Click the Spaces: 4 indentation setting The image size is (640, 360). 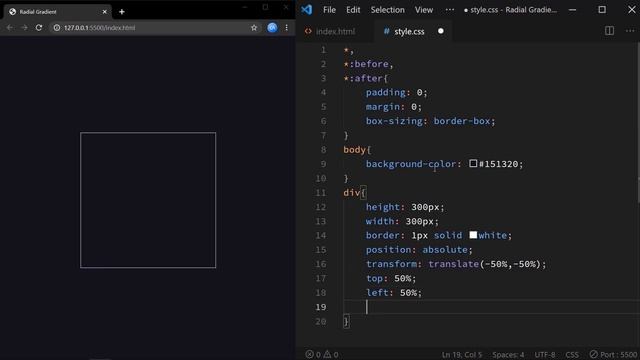[508, 355]
